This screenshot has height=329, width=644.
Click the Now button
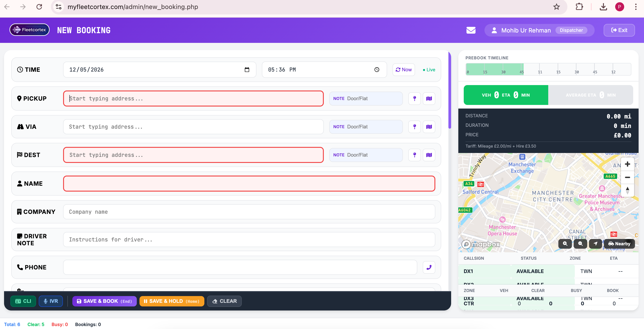(x=404, y=70)
